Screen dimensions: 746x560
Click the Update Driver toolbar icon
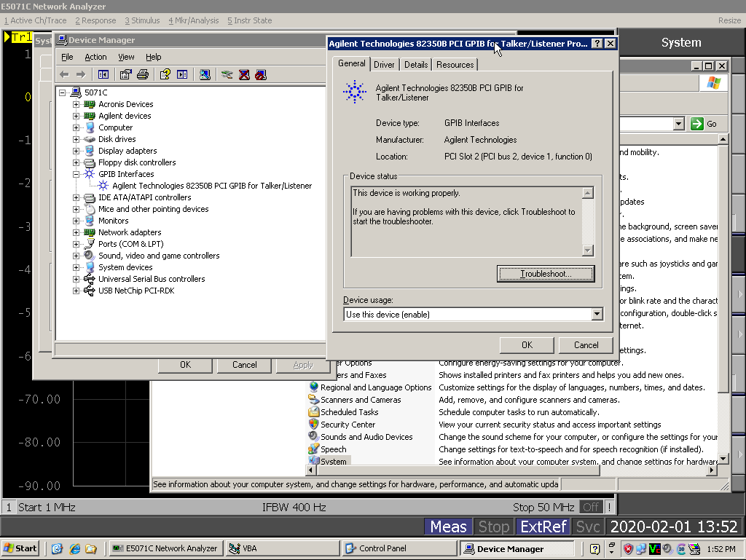tap(227, 74)
